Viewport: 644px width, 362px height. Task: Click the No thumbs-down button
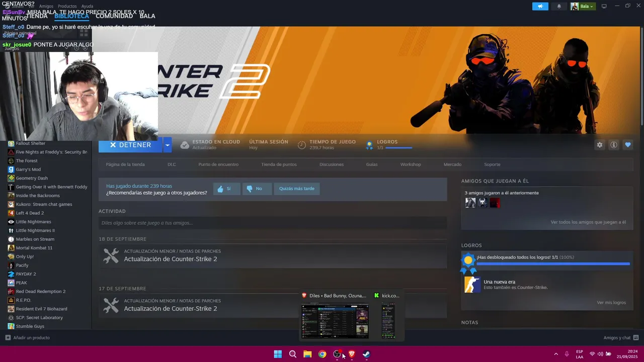[x=257, y=189]
